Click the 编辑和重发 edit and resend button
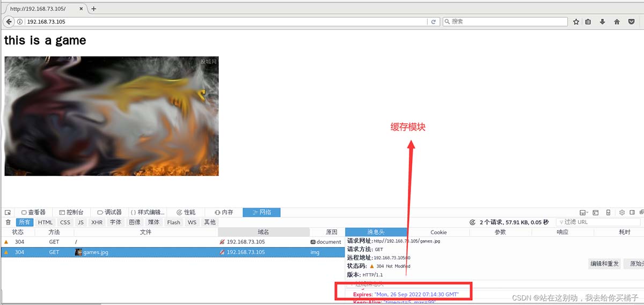This screenshot has width=644, height=305. click(x=605, y=264)
